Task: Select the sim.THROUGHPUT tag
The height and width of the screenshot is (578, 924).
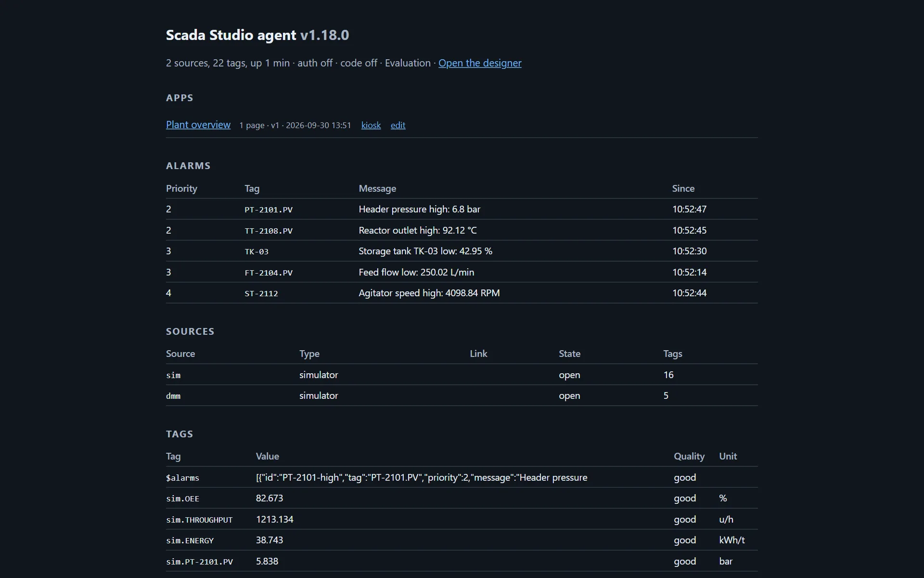Action: (199, 520)
